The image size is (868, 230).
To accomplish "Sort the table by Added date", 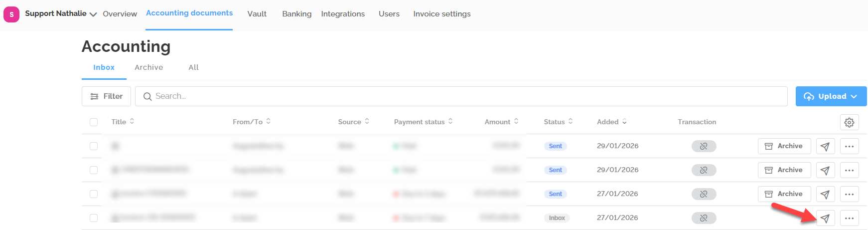I will (612, 122).
